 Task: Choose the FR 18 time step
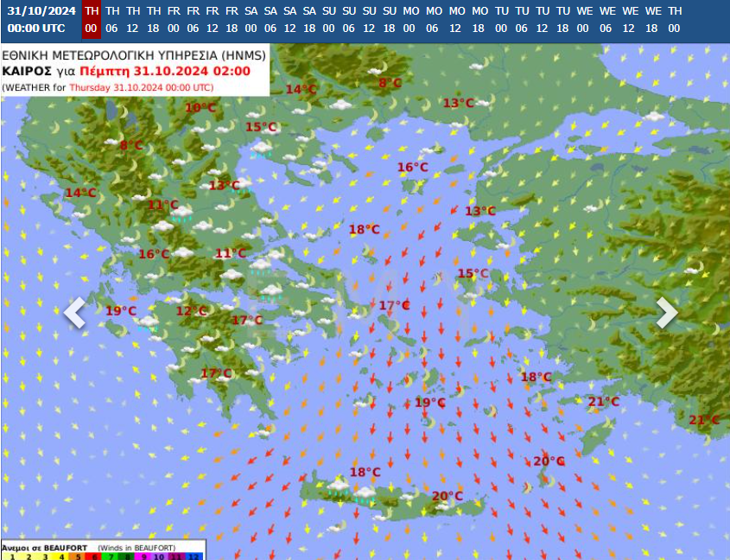click(x=232, y=20)
